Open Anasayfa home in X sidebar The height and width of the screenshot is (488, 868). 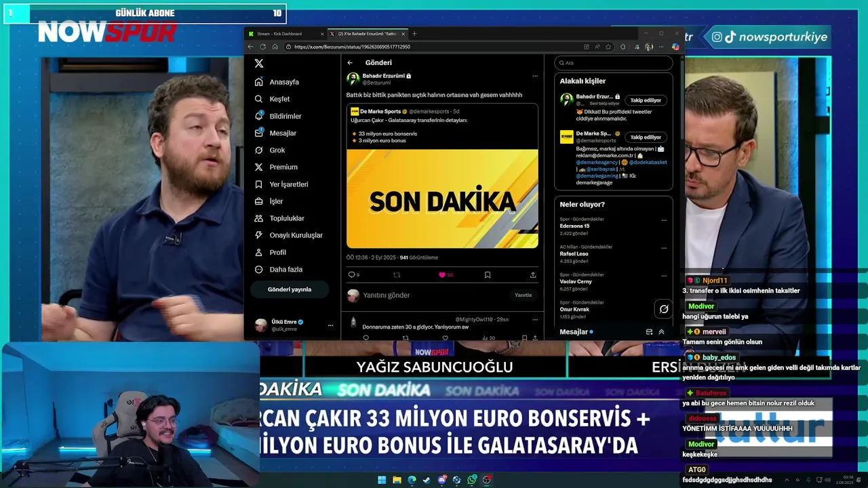[x=277, y=82]
